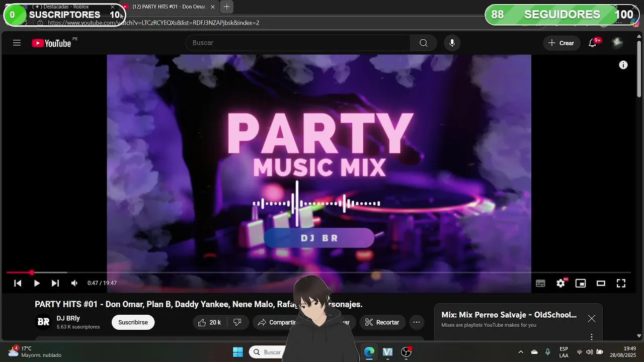The height and width of the screenshot is (362, 644).
Task: Change the ESP LAA input language
Action: 564,352
